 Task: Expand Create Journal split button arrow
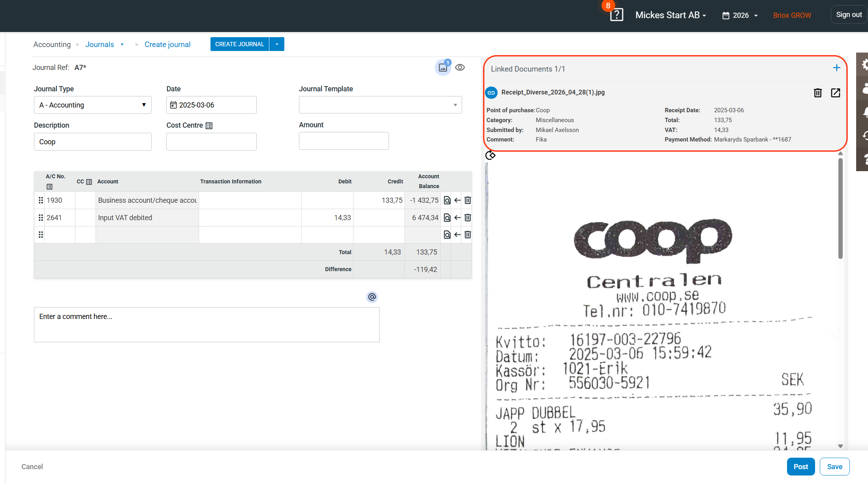[x=277, y=44]
